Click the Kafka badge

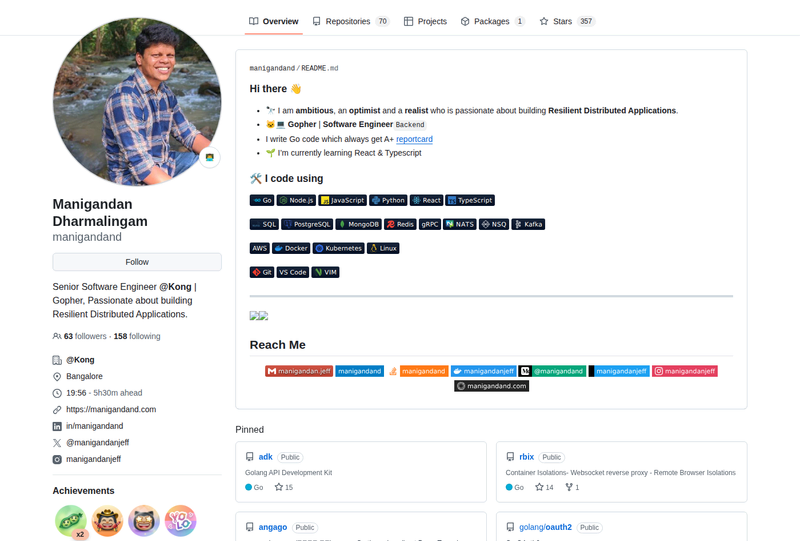point(528,224)
